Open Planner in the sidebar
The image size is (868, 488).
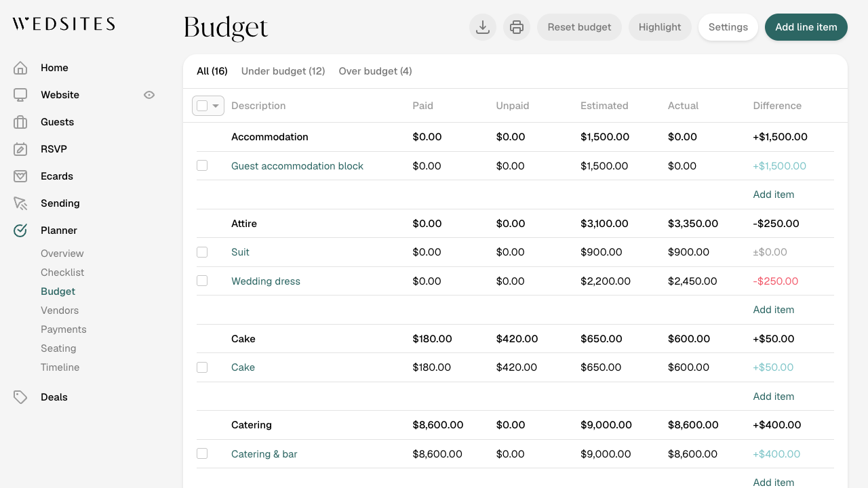coord(59,230)
